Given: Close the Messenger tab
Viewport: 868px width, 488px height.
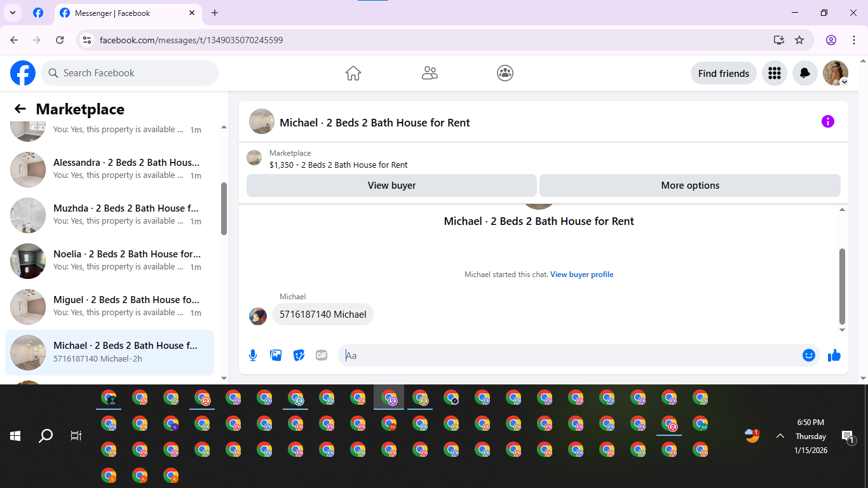Looking at the screenshot, I should pos(193,13).
